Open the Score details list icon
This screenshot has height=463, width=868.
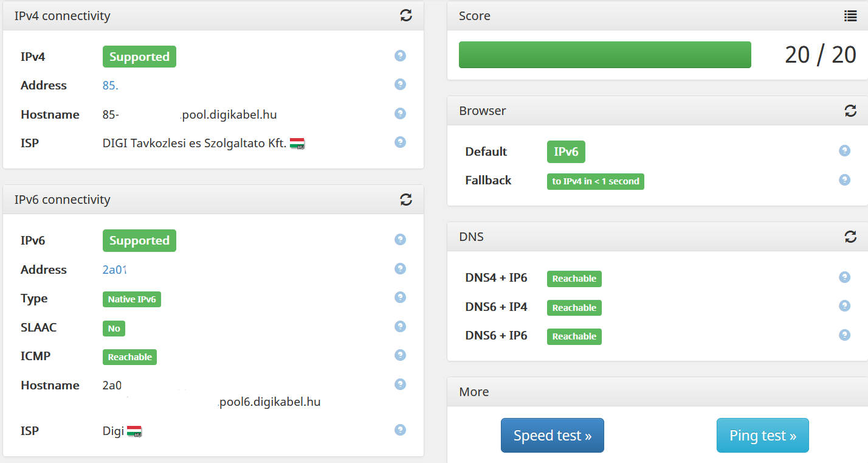coord(850,16)
